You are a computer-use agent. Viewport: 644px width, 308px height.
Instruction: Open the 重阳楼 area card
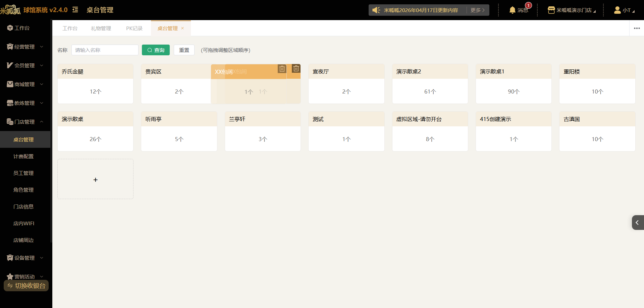(x=597, y=84)
